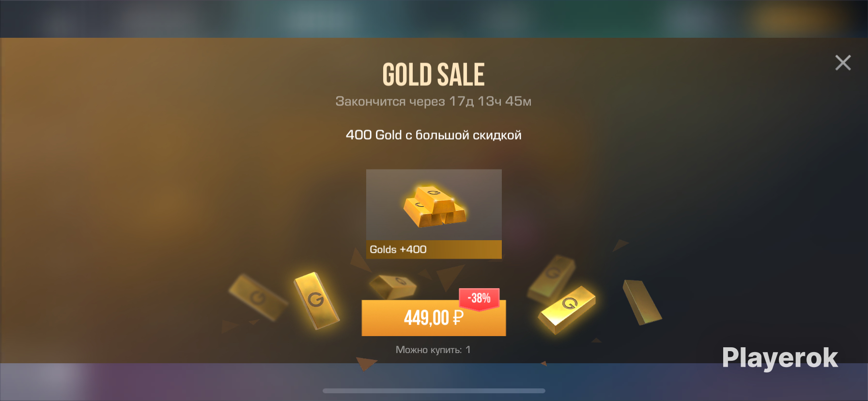Image resolution: width=868 pixels, height=401 pixels.
Task: Select the Golds +400 item card
Action: point(434,214)
